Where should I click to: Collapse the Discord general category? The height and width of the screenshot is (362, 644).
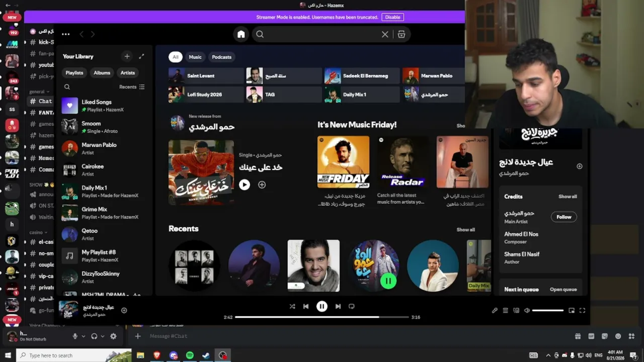(x=39, y=92)
